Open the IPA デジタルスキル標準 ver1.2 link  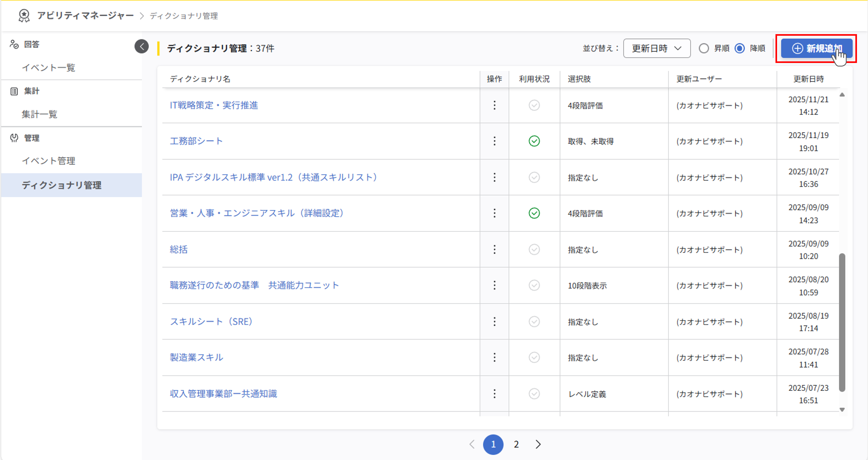coord(273,177)
